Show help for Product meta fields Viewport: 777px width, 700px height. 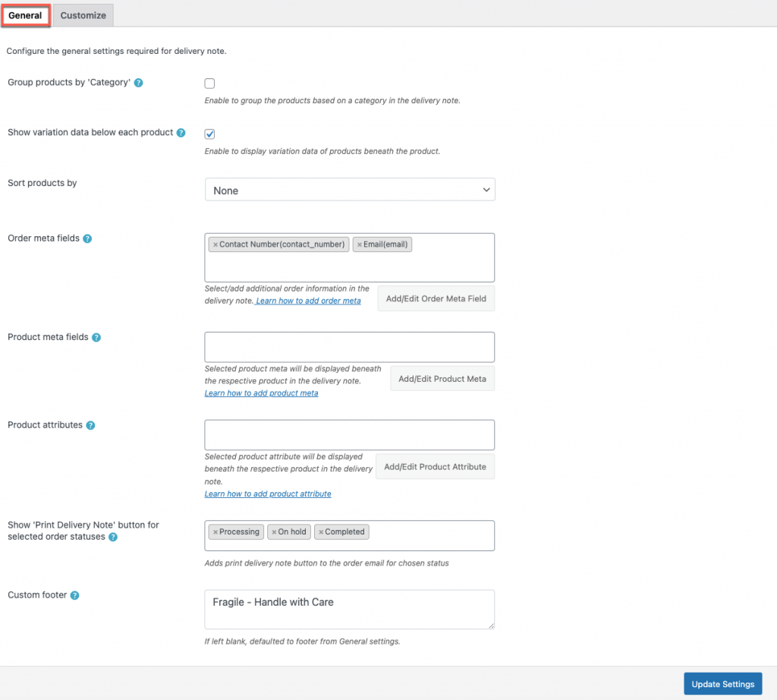click(96, 337)
